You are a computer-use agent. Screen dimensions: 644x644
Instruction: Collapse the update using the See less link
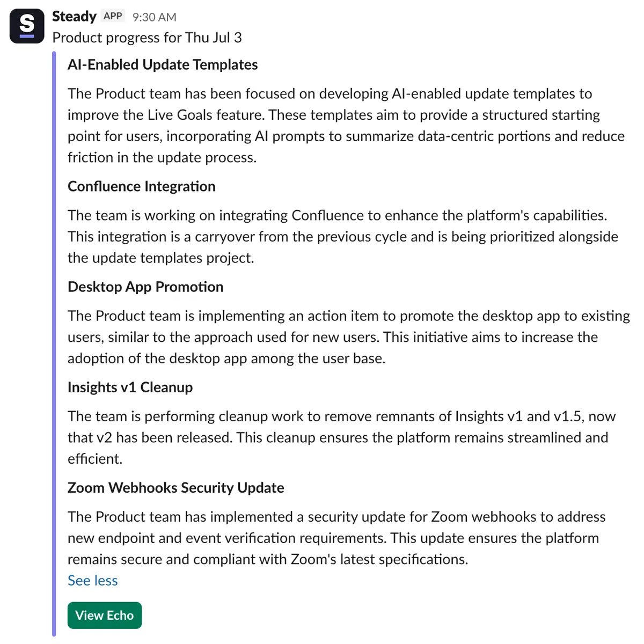tap(92, 580)
